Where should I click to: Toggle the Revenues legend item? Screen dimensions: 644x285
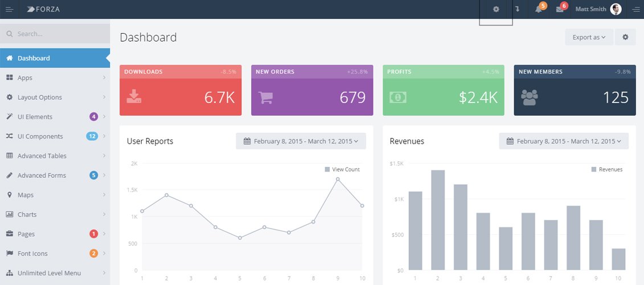[607, 169]
